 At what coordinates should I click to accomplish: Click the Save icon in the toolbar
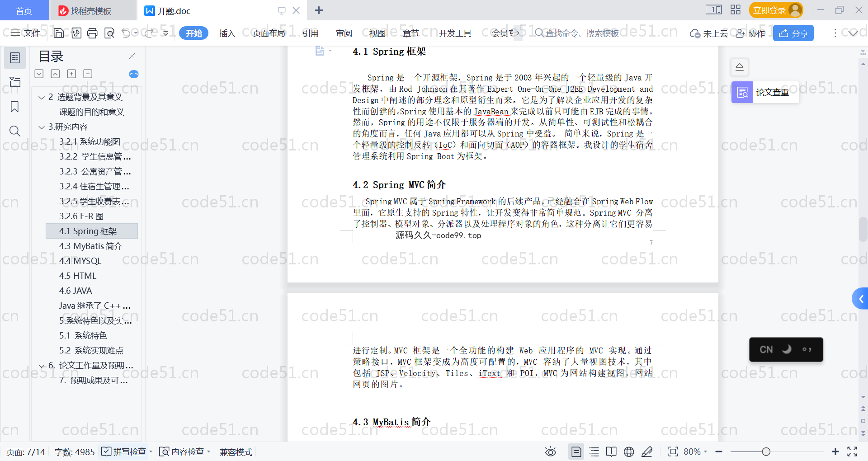point(59,33)
